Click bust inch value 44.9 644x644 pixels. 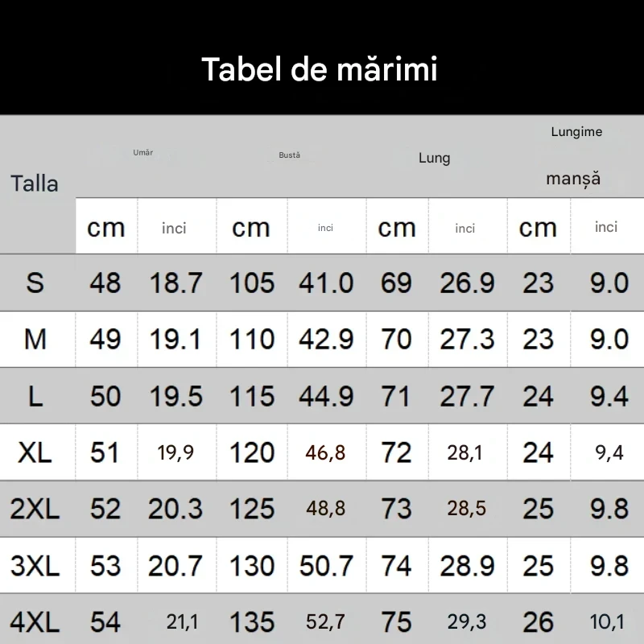pyautogui.click(x=326, y=395)
